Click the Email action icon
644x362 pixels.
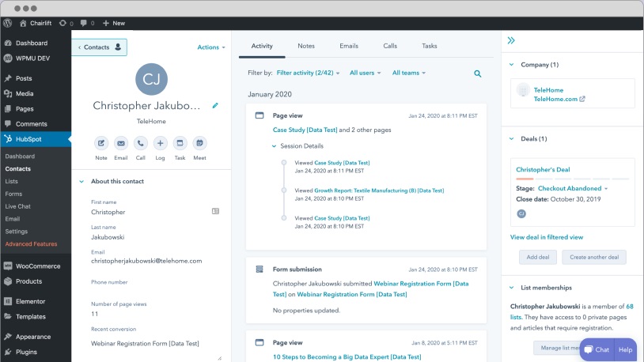click(x=121, y=143)
